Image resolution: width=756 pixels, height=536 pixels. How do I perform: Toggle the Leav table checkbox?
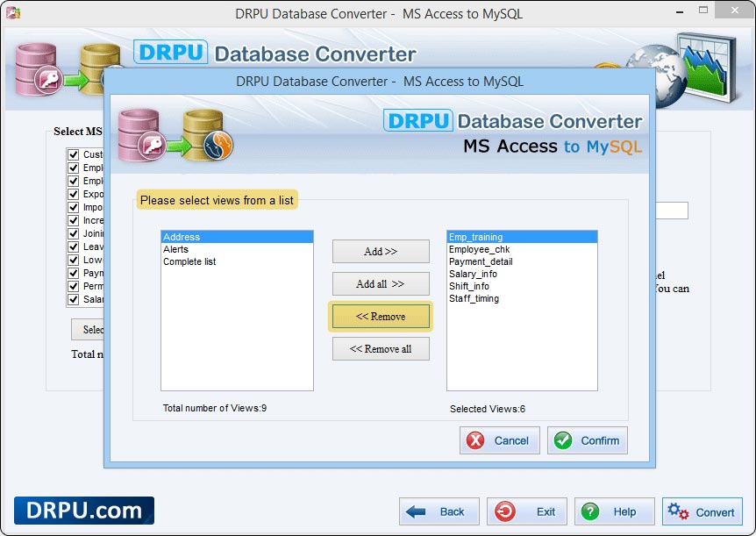pos(74,247)
